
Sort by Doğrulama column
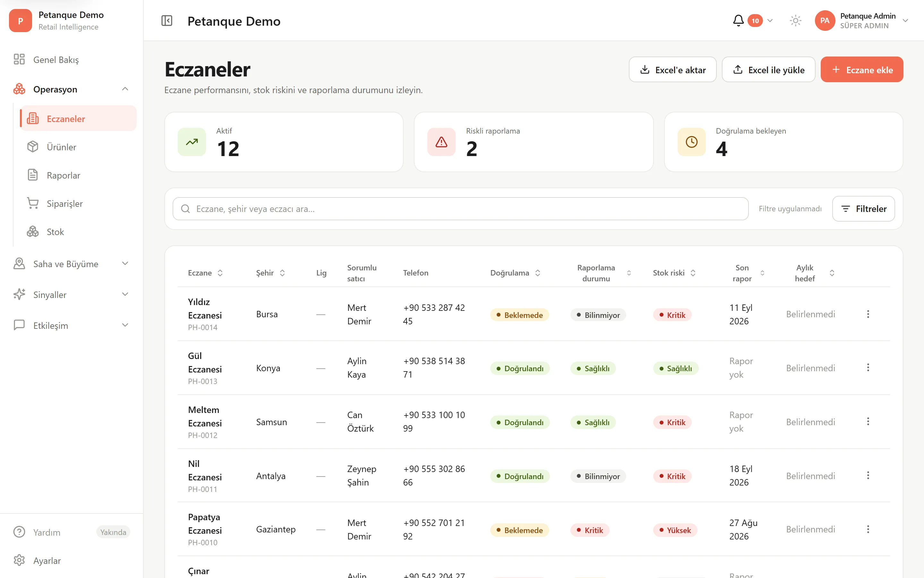pos(516,273)
